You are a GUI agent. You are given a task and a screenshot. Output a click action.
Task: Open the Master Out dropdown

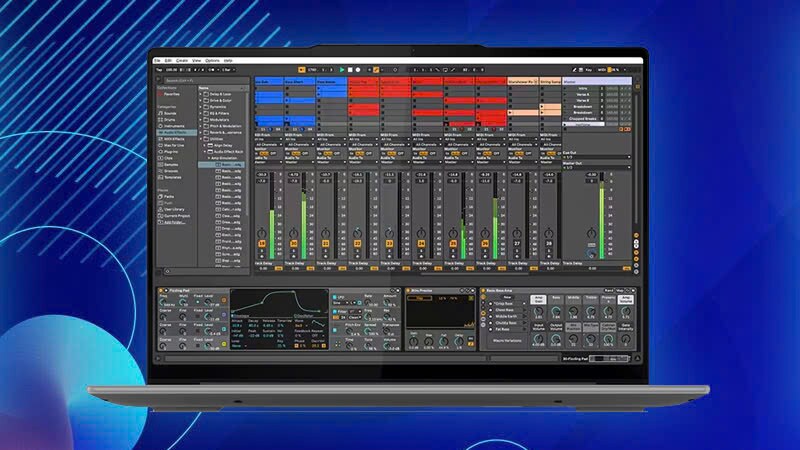596,167
